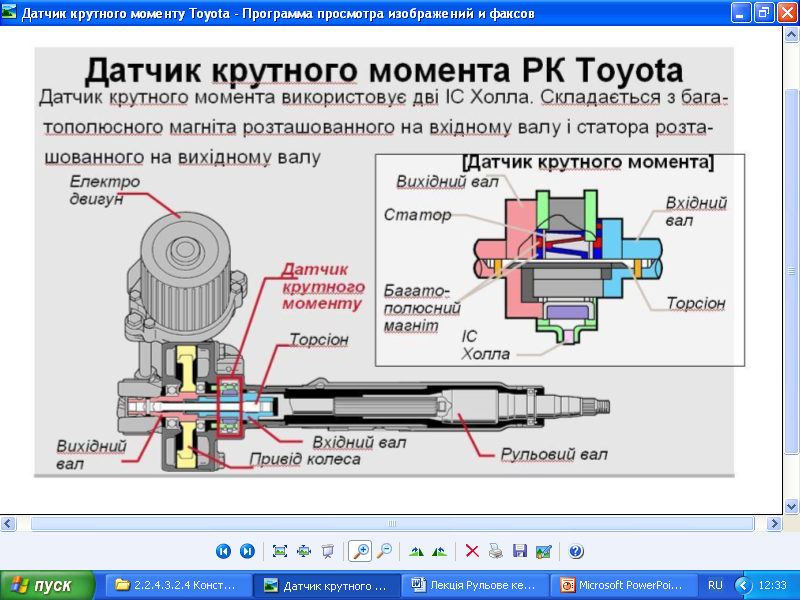The width and height of the screenshot is (800, 600).
Task: Open the viewer Help icon
Action: [576, 551]
